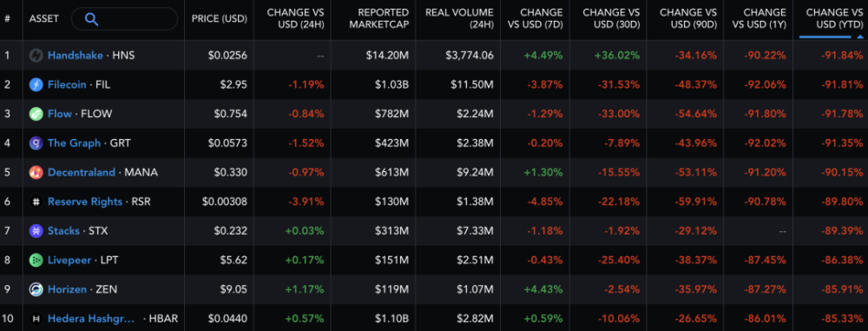The width and height of the screenshot is (868, 331).
Task: Sort by Price (USD) column header
Action: pos(220,19)
